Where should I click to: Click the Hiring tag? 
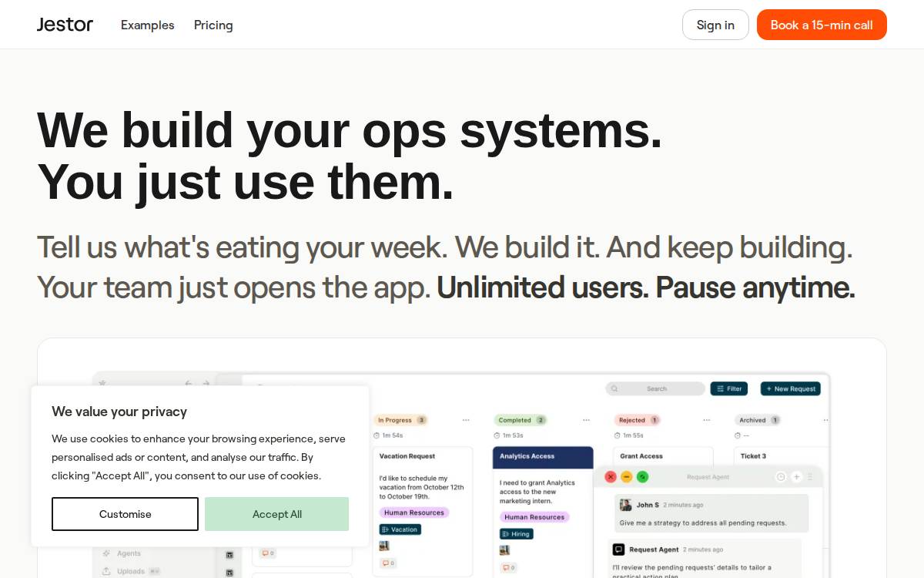coord(516,534)
